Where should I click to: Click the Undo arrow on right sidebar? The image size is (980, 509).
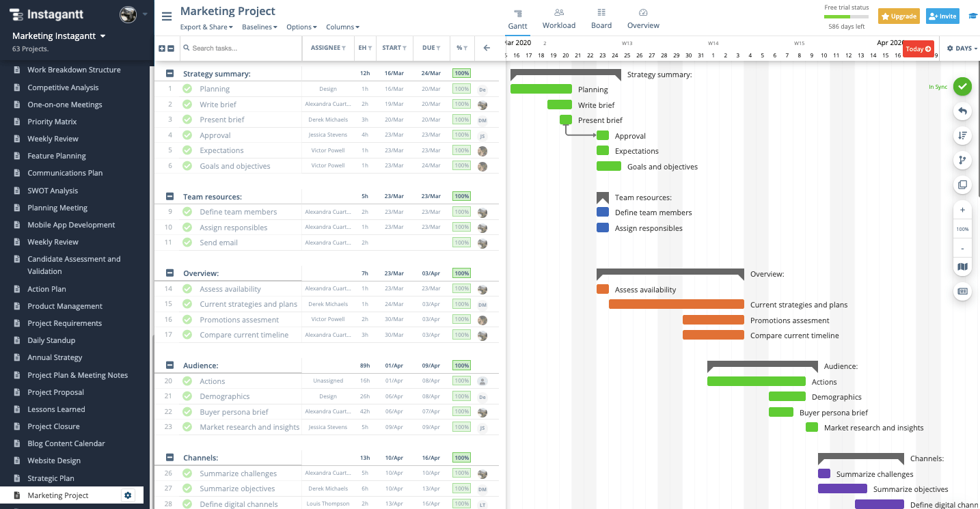(962, 111)
